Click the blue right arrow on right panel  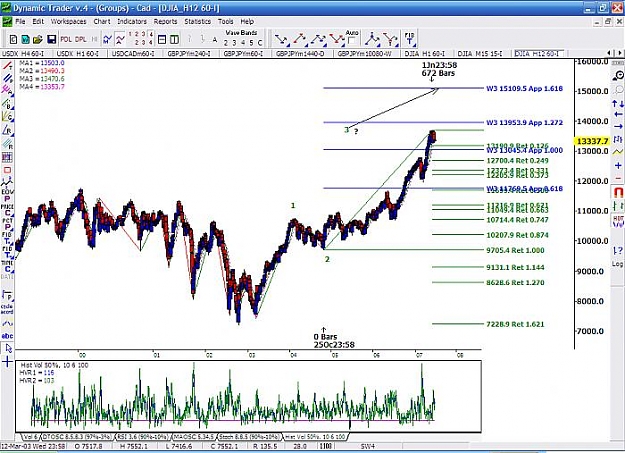coord(618,126)
